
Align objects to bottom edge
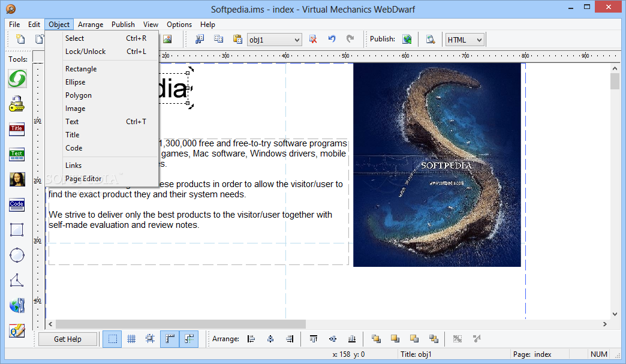(352, 339)
